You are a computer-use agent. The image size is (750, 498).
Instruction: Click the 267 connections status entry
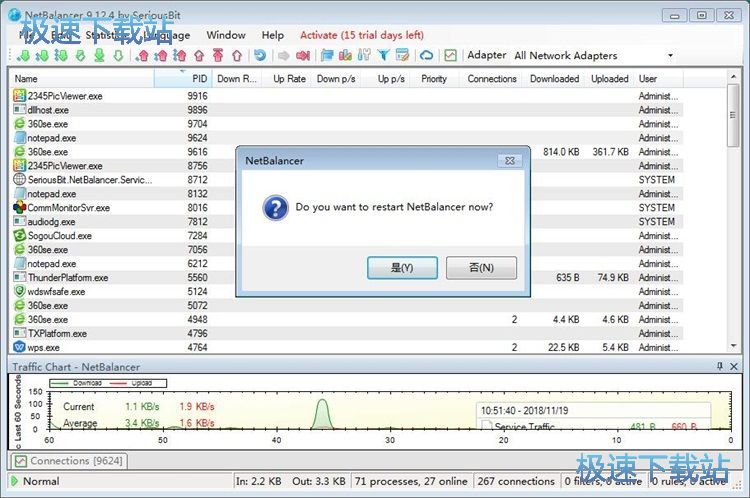coord(516,481)
